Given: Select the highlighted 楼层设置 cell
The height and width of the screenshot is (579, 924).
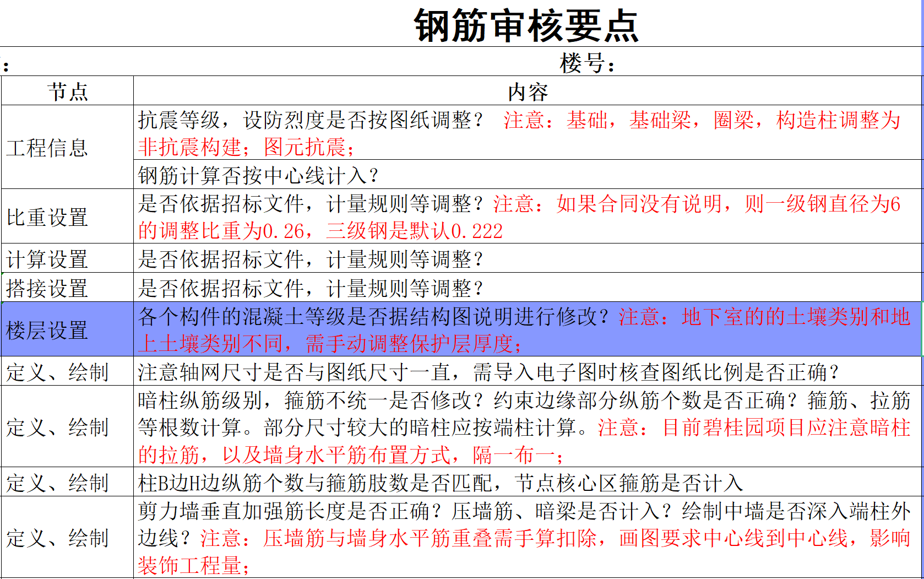Looking at the screenshot, I should click(x=68, y=329).
